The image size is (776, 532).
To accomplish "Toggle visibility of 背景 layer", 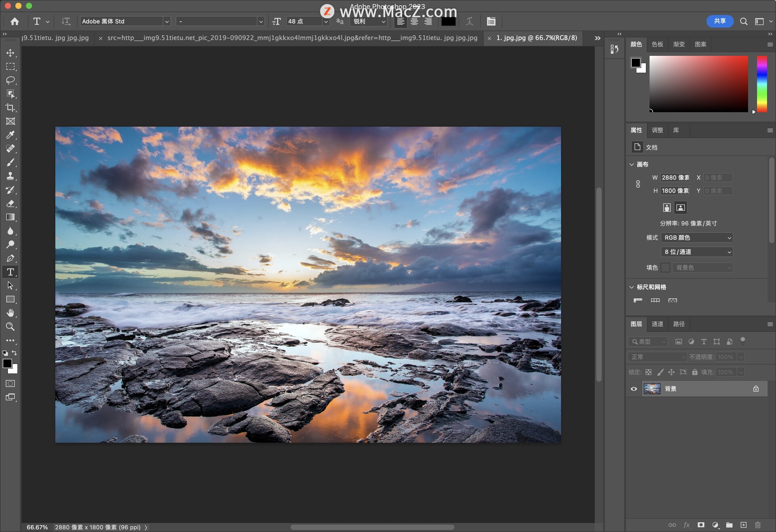I will pyautogui.click(x=634, y=389).
